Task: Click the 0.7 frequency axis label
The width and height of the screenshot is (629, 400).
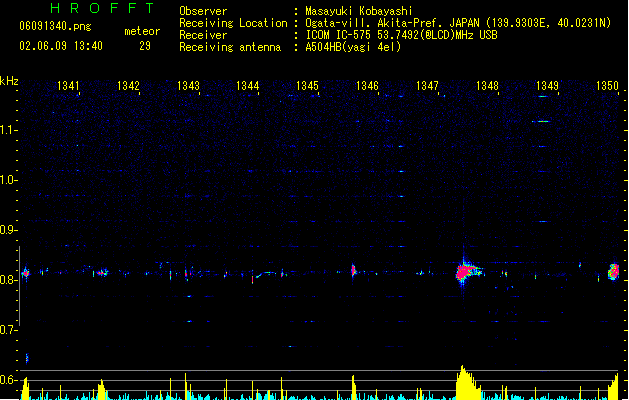Action: [x=8, y=330]
